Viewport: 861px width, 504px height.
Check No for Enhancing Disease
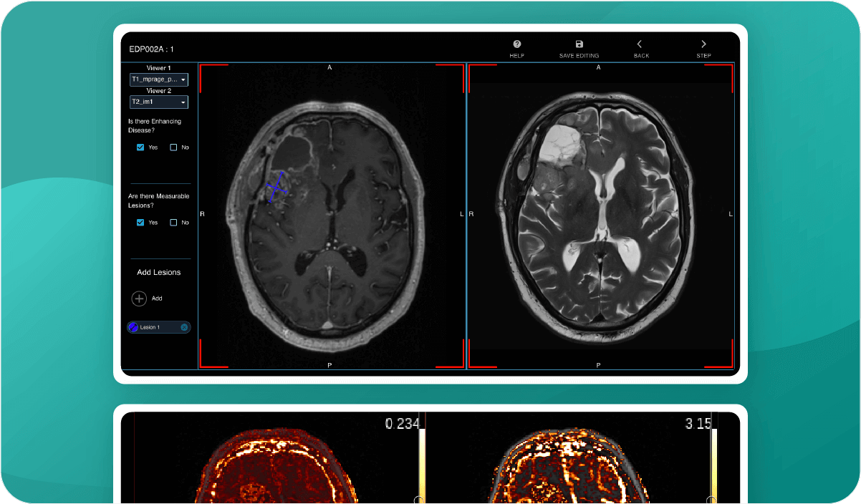click(173, 147)
